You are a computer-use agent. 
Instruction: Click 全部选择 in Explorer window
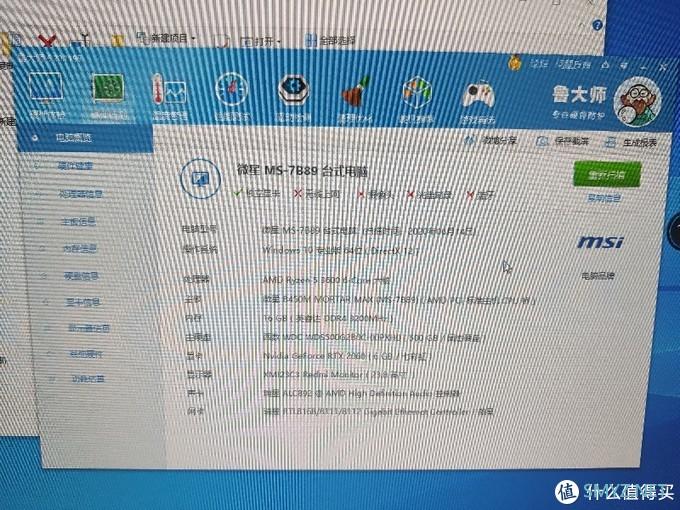tap(338, 41)
